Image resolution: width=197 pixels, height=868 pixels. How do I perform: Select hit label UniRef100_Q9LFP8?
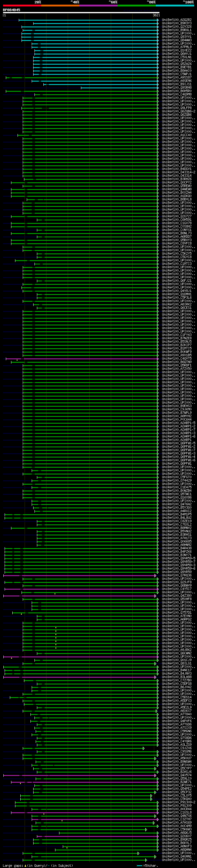pos(177,108)
